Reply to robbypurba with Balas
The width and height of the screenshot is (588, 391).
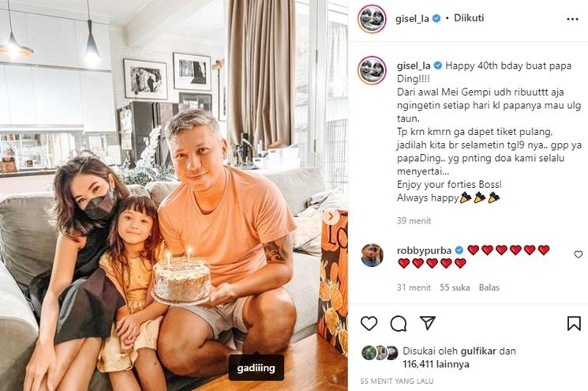click(x=489, y=288)
